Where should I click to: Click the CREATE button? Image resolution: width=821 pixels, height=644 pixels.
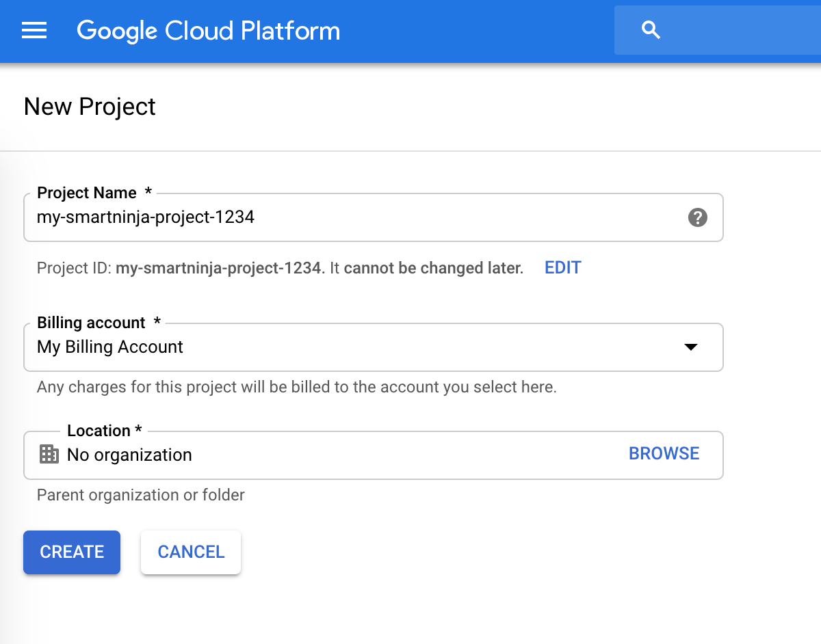[x=72, y=552]
